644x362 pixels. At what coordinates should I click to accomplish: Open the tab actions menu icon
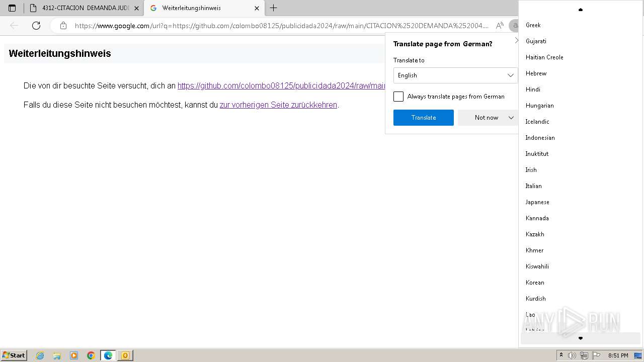[12, 8]
